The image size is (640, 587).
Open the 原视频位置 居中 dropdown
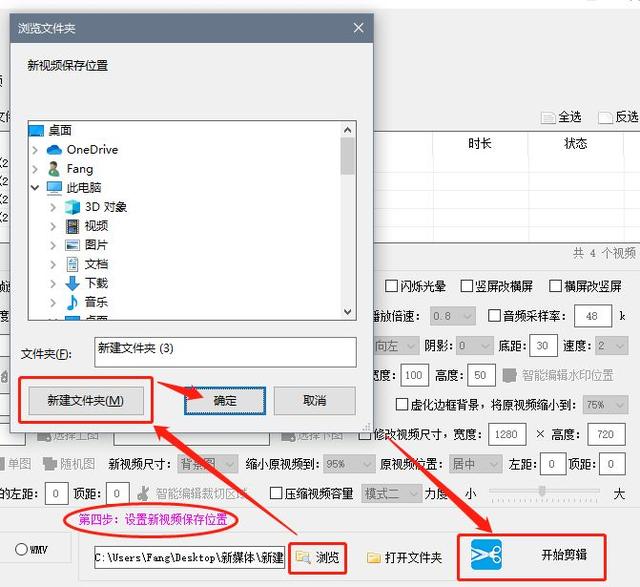tap(475, 464)
